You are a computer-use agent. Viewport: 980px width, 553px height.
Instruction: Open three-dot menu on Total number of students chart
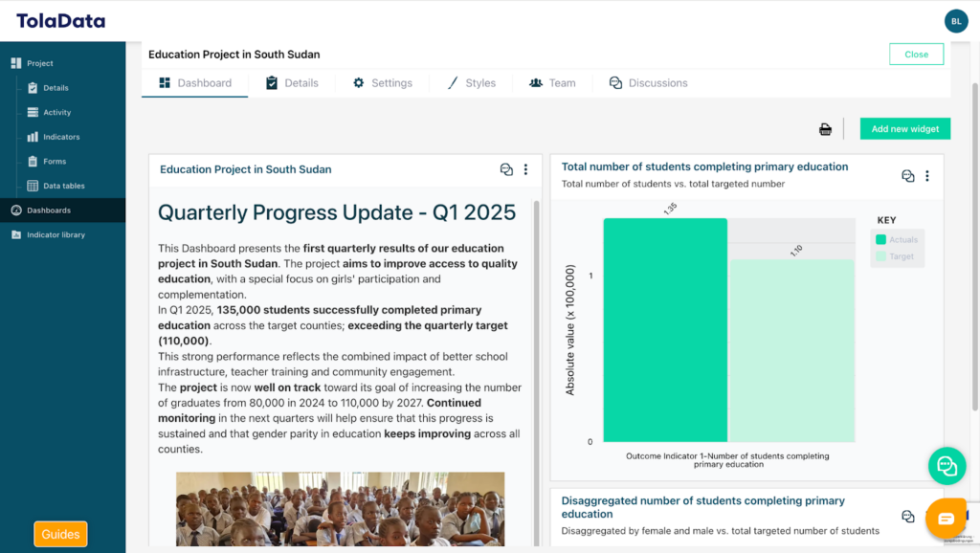pos(926,176)
